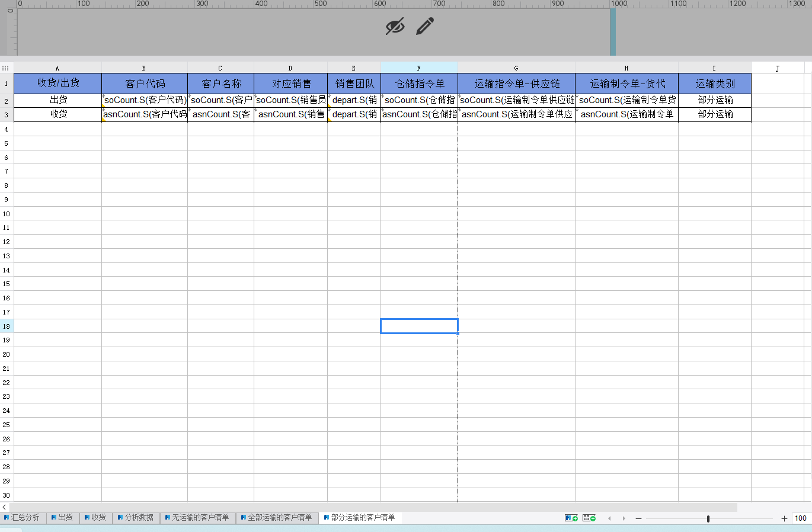Select the column B header
The width and height of the screenshot is (812, 532).
144,68
